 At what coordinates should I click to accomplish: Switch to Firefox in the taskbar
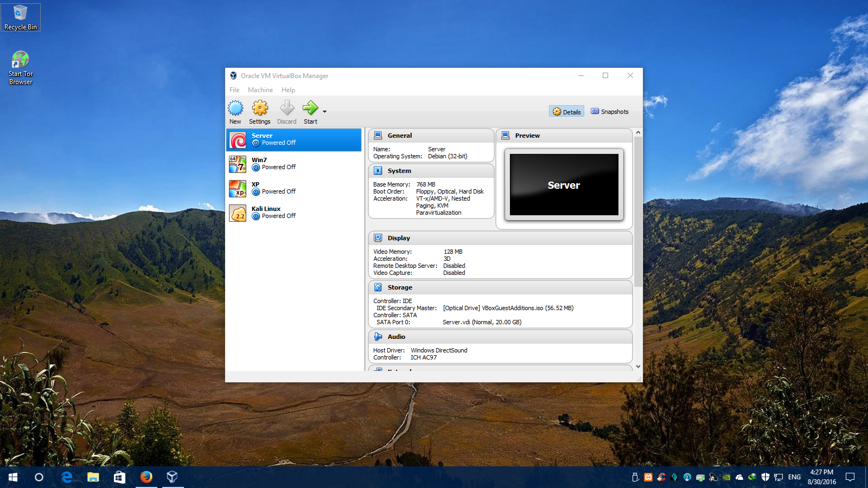pyautogui.click(x=146, y=477)
